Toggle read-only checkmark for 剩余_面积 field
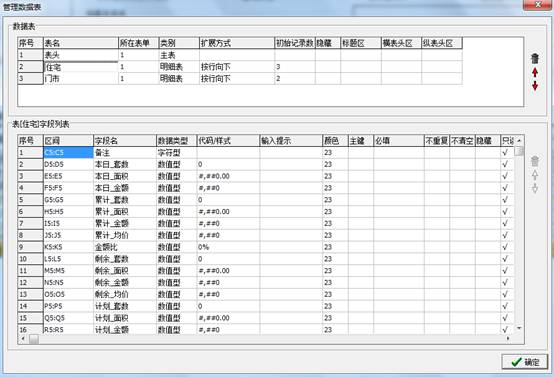 505,271
